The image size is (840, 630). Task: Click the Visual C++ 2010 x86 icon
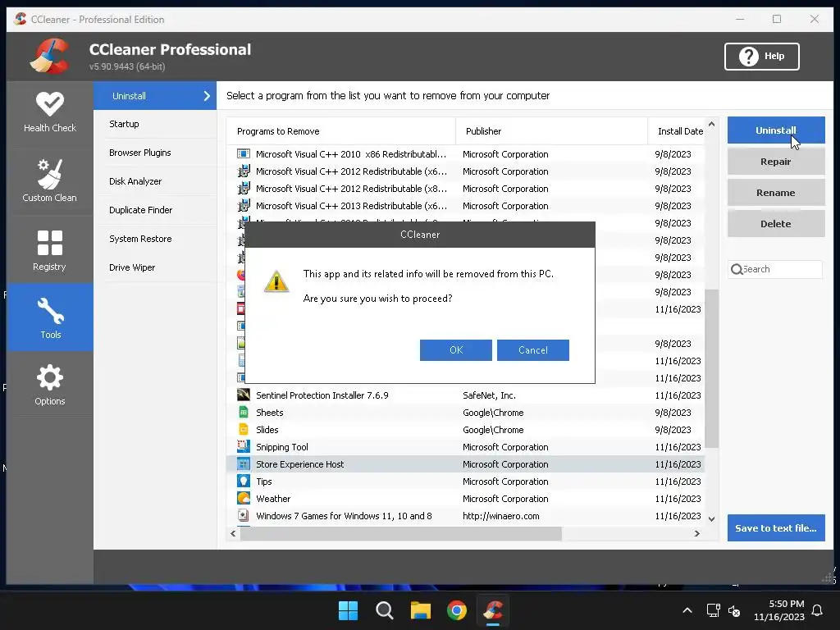coord(243,154)
